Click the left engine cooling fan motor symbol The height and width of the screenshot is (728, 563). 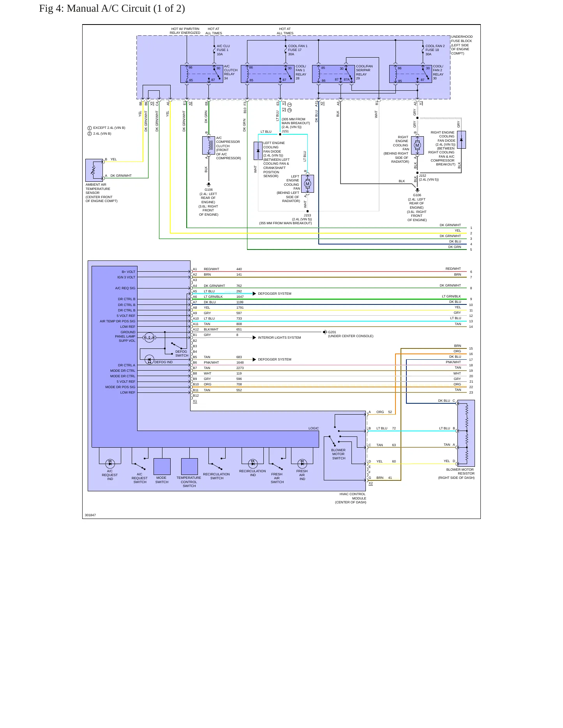[x=307, y=184]
